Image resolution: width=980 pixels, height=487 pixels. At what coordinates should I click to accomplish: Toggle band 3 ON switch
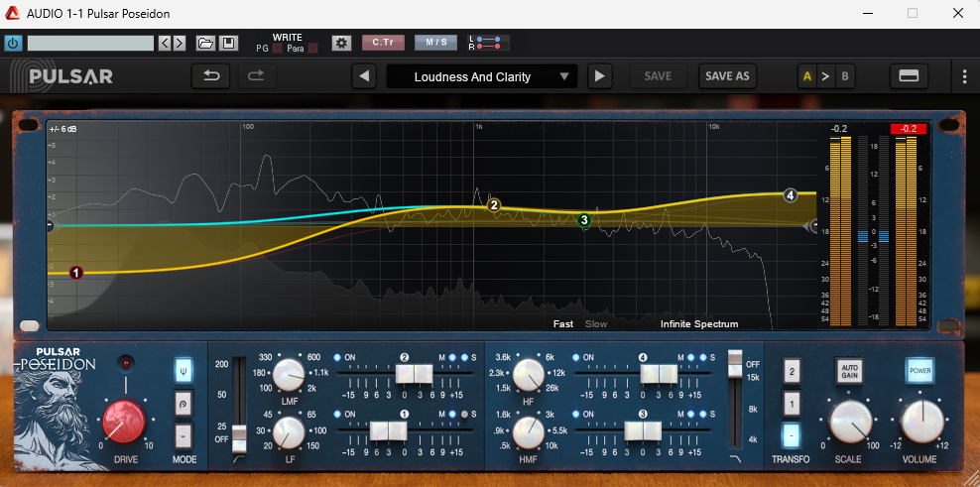[577, 414]
